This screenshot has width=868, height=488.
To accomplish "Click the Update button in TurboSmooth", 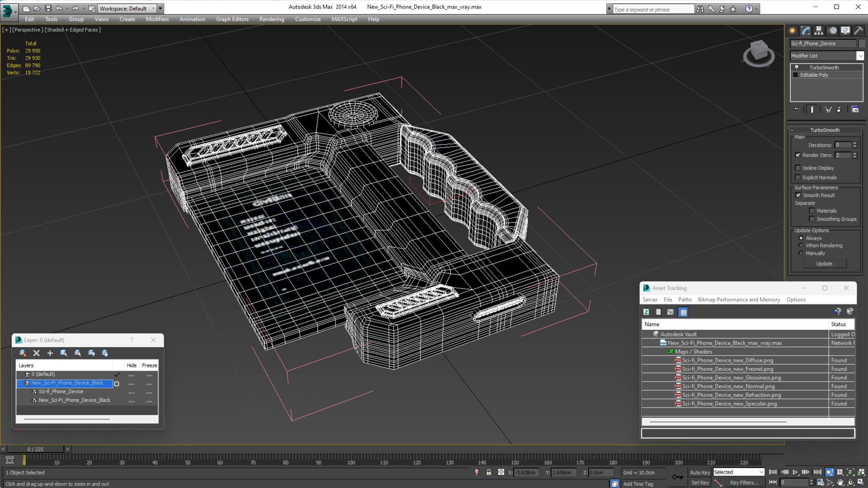I will (824, 264).
